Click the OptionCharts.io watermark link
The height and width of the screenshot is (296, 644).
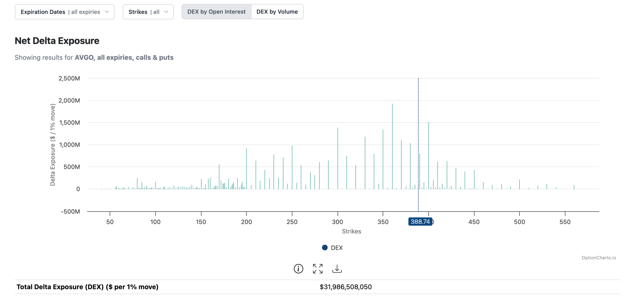pos(598,258)
